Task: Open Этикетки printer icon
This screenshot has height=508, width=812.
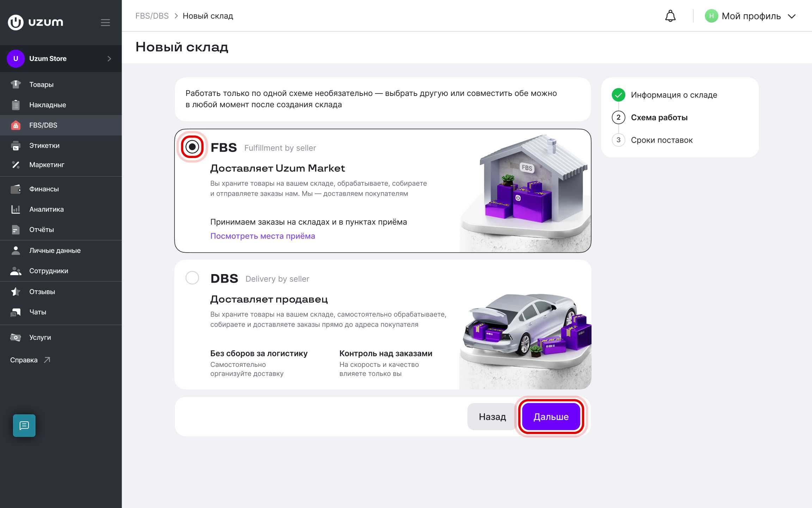Action: pos(16,145)
